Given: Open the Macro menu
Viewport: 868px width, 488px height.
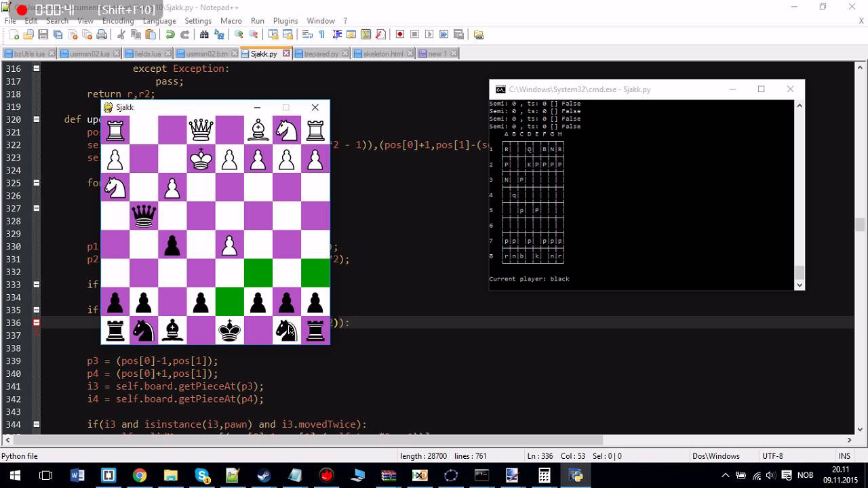Looking at the screenshot, I should [231, 21].
